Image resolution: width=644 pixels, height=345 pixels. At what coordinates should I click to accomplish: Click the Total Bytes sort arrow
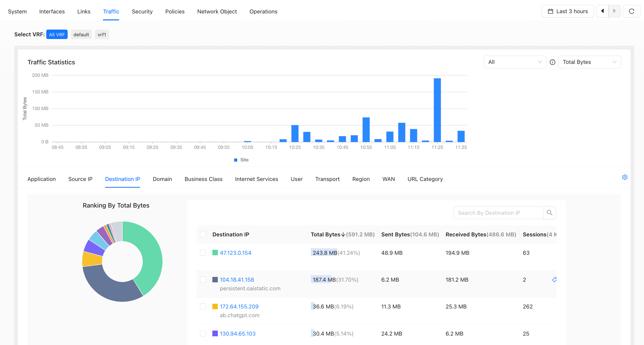(343, 234)
